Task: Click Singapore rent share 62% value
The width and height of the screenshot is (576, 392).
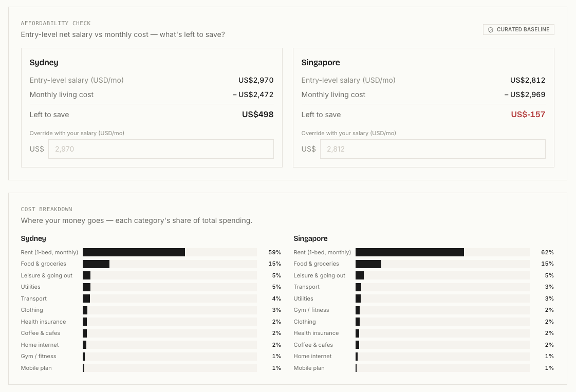Action: point(547,252)
